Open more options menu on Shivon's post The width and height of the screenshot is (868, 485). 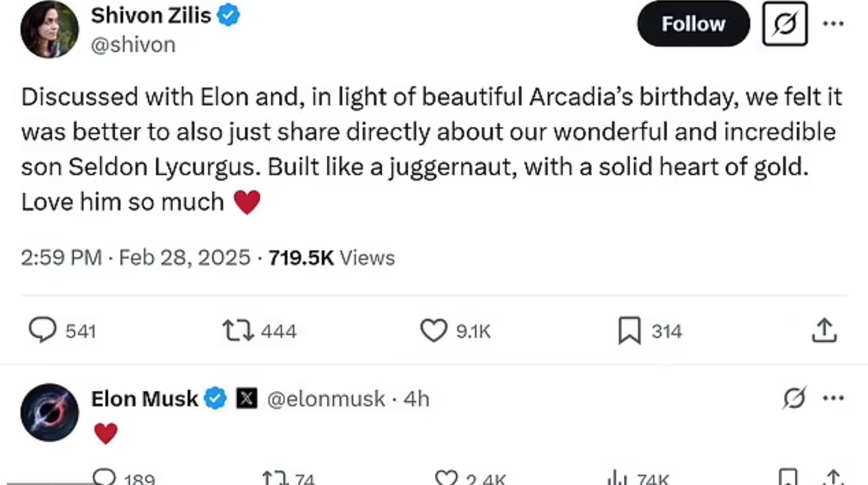coord(833,24)
